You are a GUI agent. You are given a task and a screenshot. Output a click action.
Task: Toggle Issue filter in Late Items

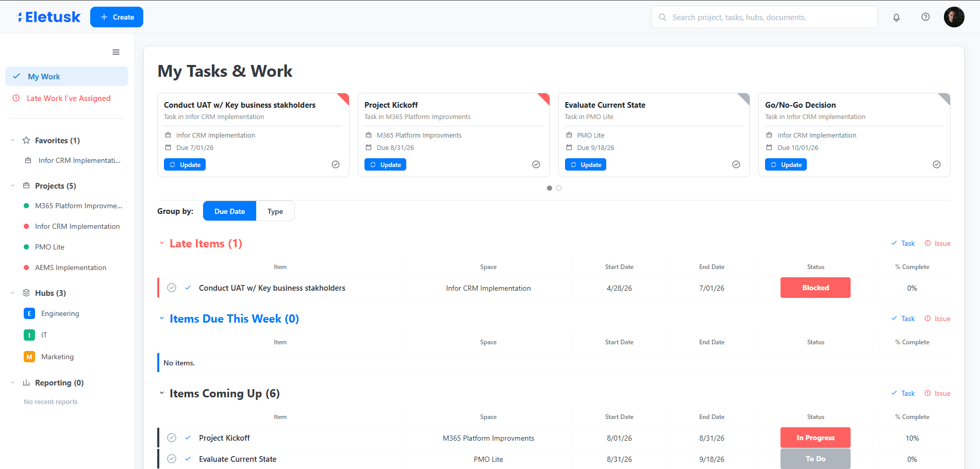coord(938,243)
